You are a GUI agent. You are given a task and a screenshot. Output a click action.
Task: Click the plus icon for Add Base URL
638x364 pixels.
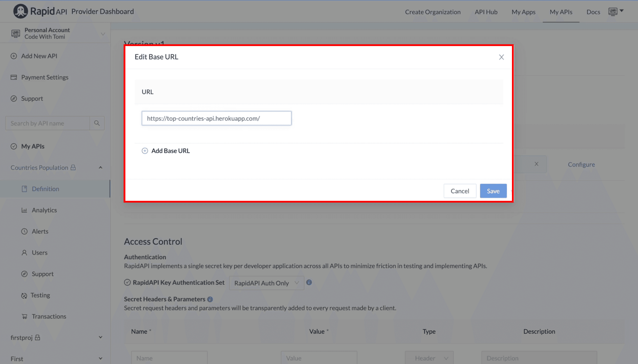coord(145,151)
